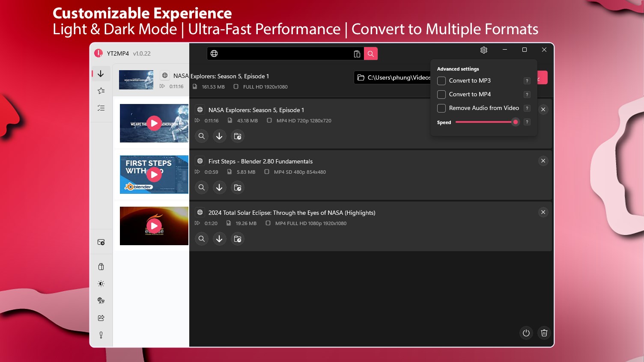644x362 pixels.
Task: Click the trash delete-all icon
Action: pos(544,333)
